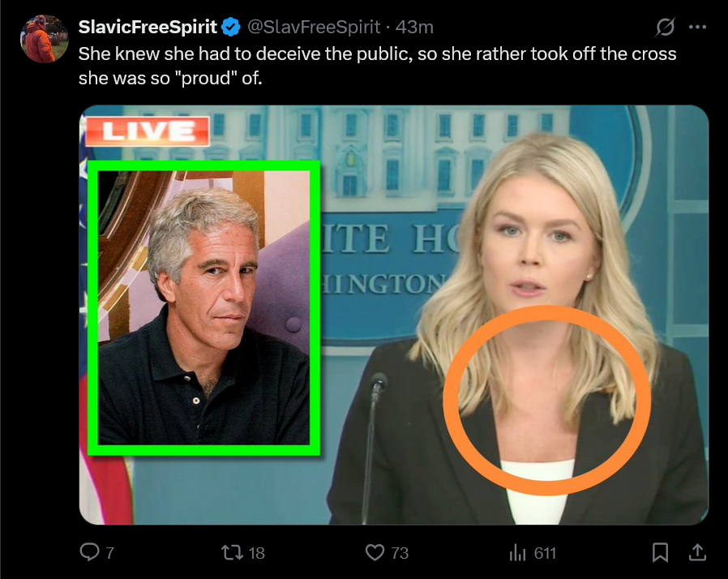Click the like count 73

pos(400,553)
